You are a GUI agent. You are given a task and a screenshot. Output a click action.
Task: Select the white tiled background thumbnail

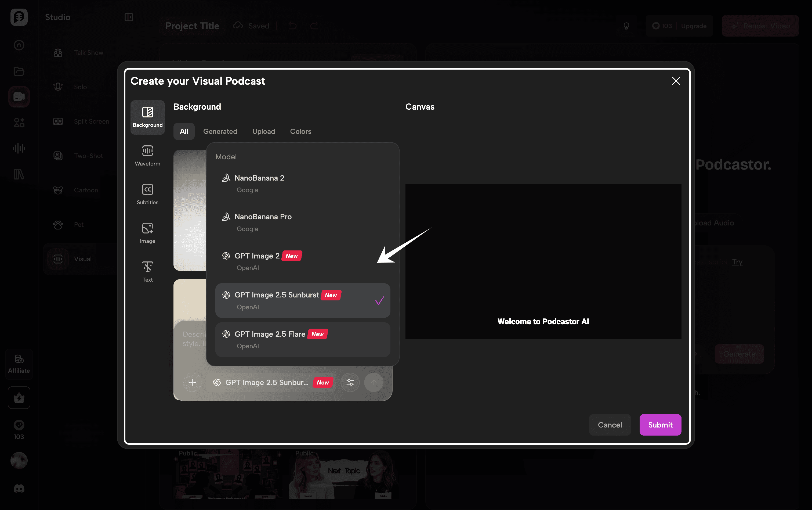[x=190, y=210]
